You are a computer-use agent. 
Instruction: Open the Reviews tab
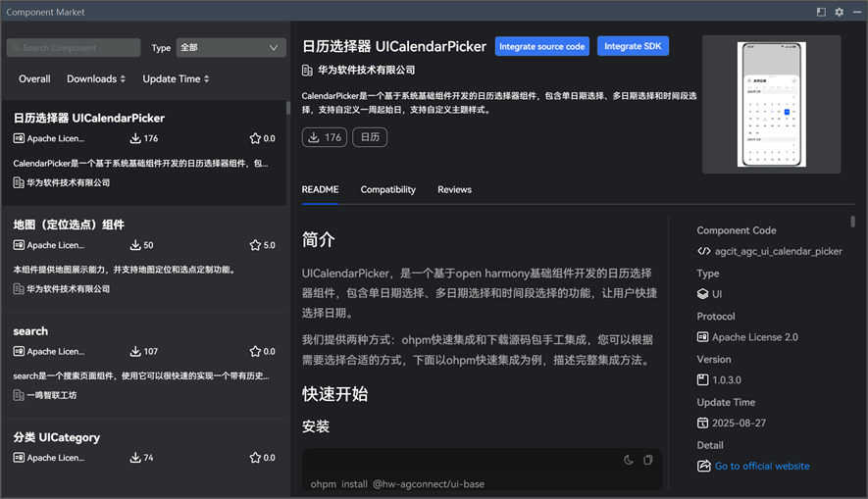[454, 189]
